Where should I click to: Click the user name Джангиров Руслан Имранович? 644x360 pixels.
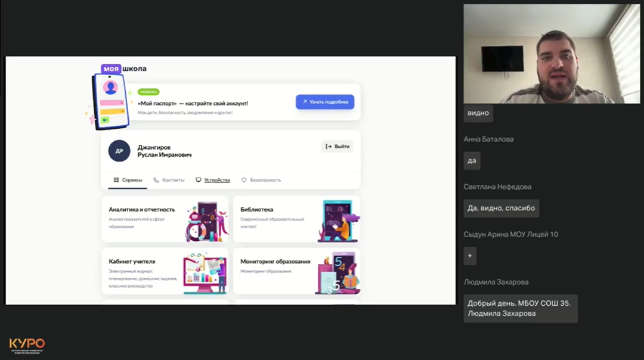click(165, 151)
